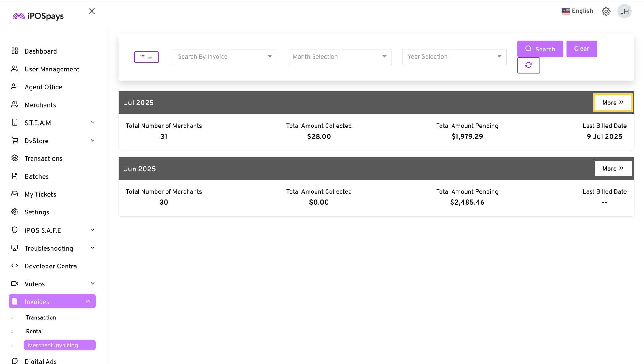Screen dimensions: 644x364
Task: Click More for Jun 2025
Action: tap(613, 169)
